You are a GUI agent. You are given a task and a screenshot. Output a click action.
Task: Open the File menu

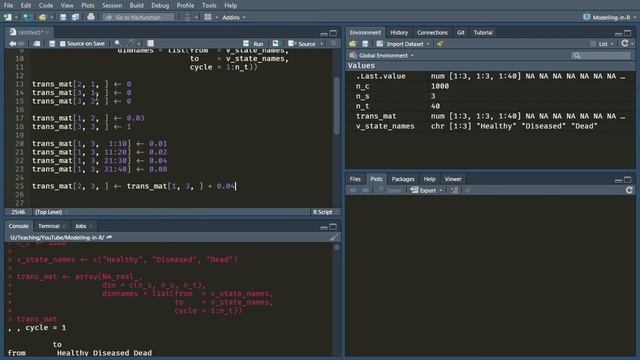coord(8,5)
